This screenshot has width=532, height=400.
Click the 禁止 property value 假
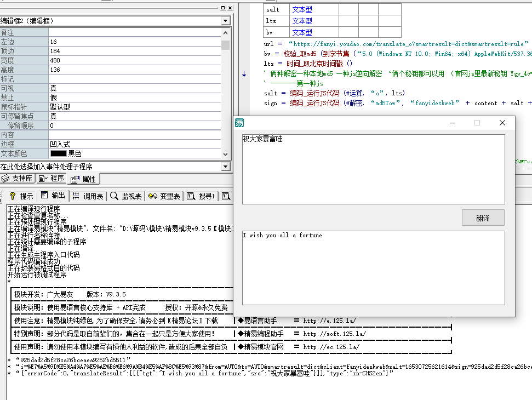click(135, 98)
